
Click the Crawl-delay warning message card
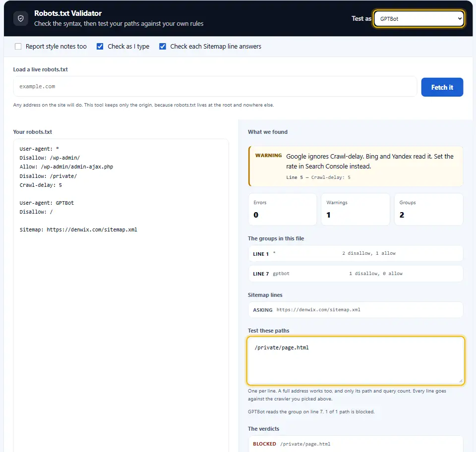point(356,166)
